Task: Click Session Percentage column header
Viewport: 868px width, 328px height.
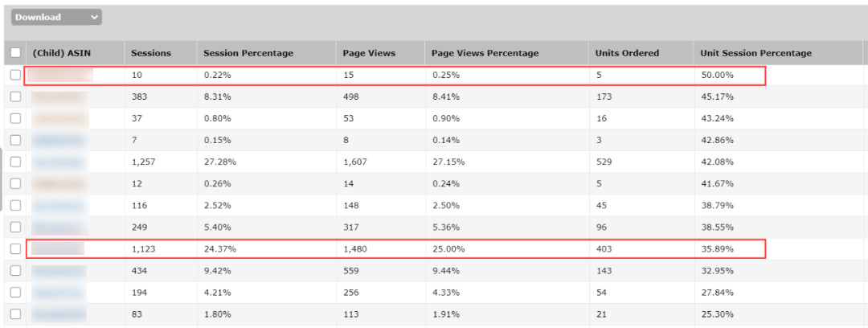Action: (x=248, y=53)
